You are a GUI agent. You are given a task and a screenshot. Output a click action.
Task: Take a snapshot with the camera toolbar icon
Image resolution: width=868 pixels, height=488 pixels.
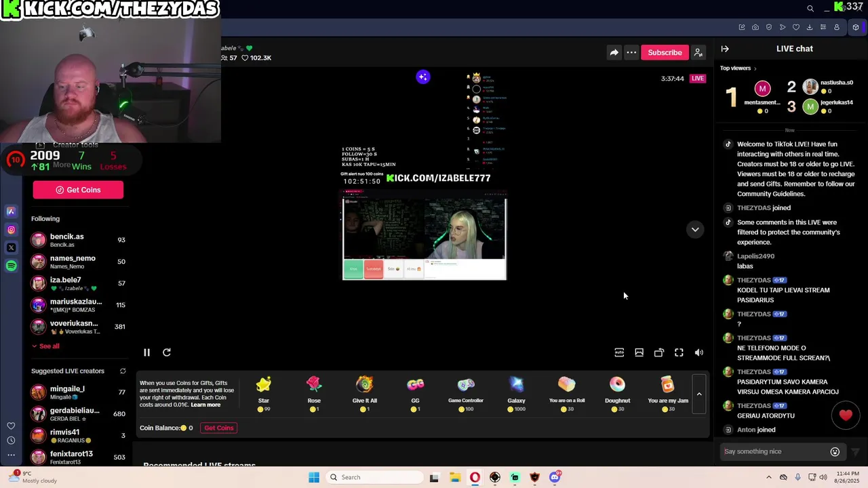[755, 27]
